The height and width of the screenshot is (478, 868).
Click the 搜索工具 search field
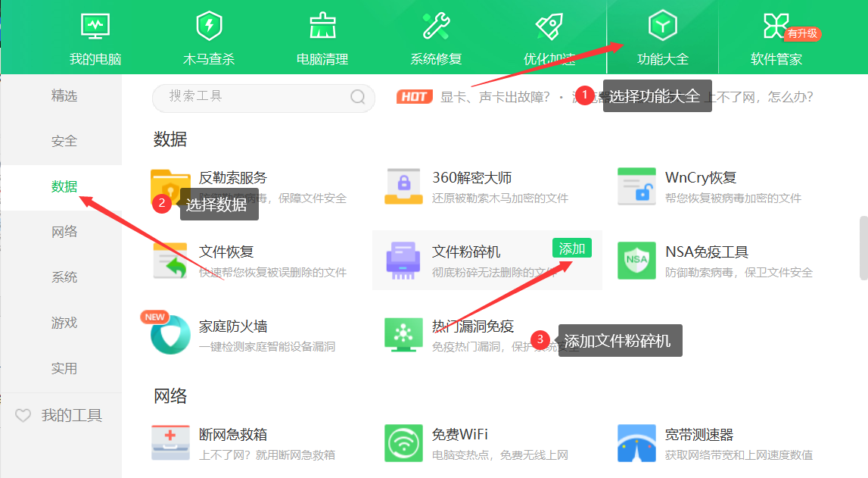263,98
